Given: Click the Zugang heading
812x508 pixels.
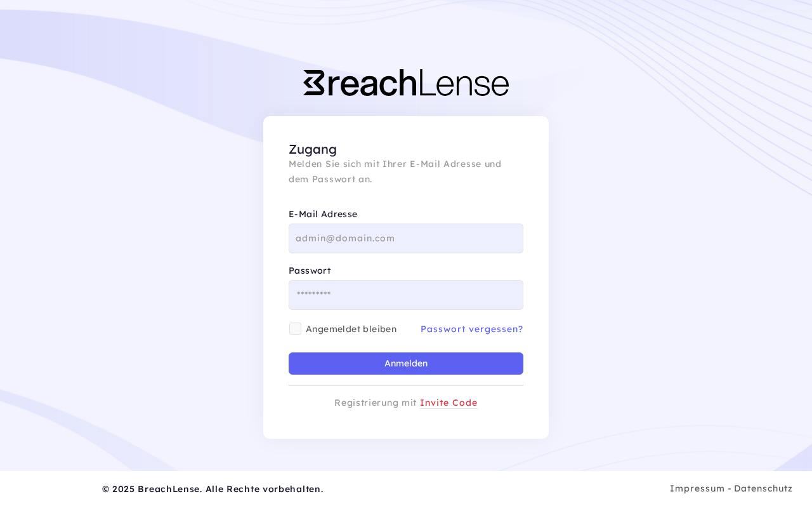Looking at the screenshot, I should click(313, 149).
